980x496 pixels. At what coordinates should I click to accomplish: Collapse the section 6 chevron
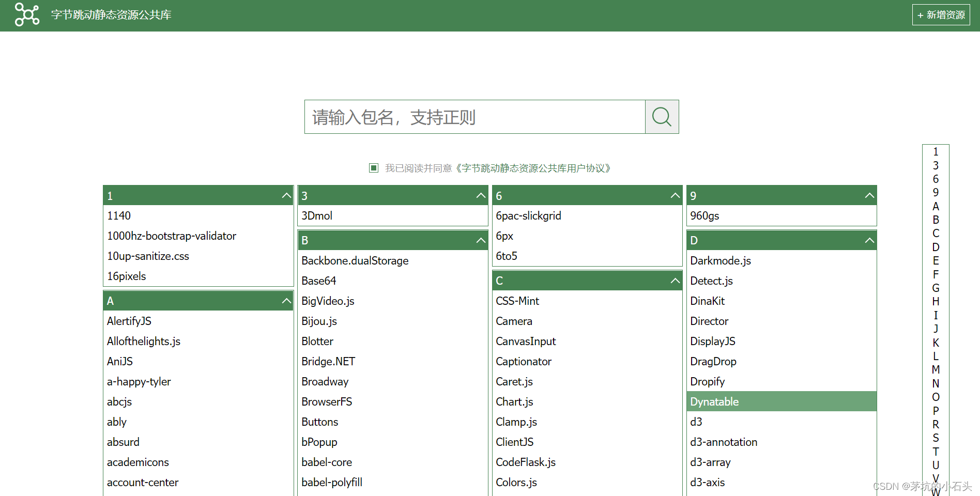click(675, 195)
